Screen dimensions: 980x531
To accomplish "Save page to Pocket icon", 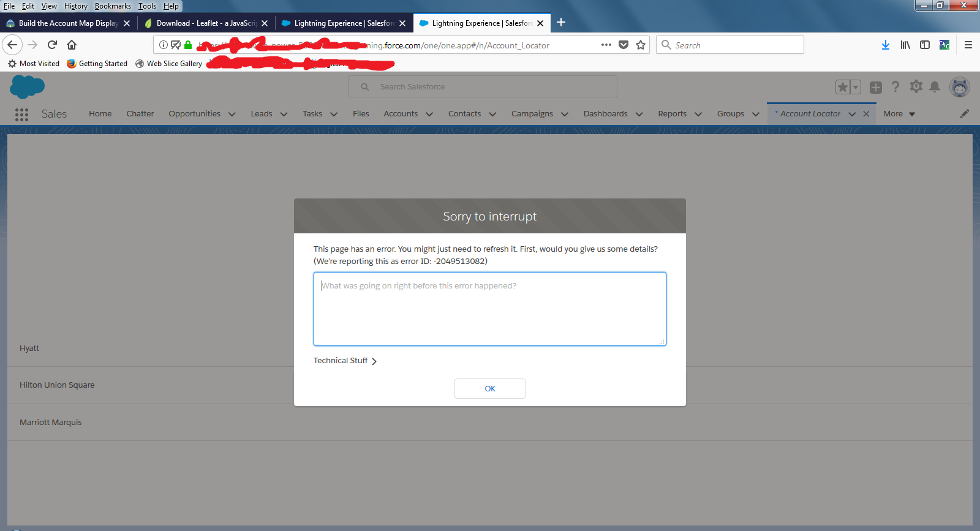I will click(x=624, y=45).
